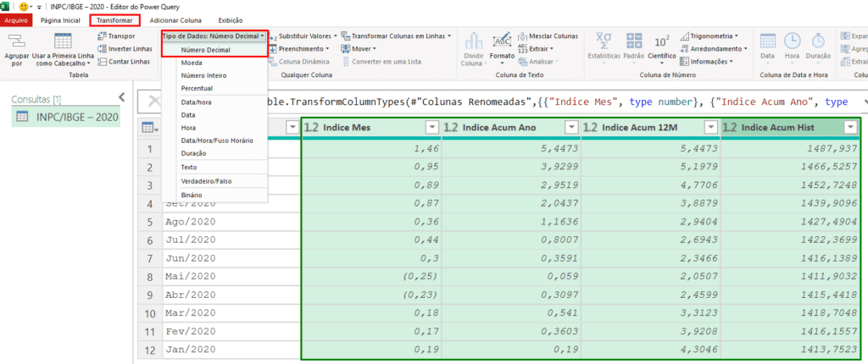Click Indice Acum Ano type icon
Screen dimensions: 868x364
[x=451, y=128]
